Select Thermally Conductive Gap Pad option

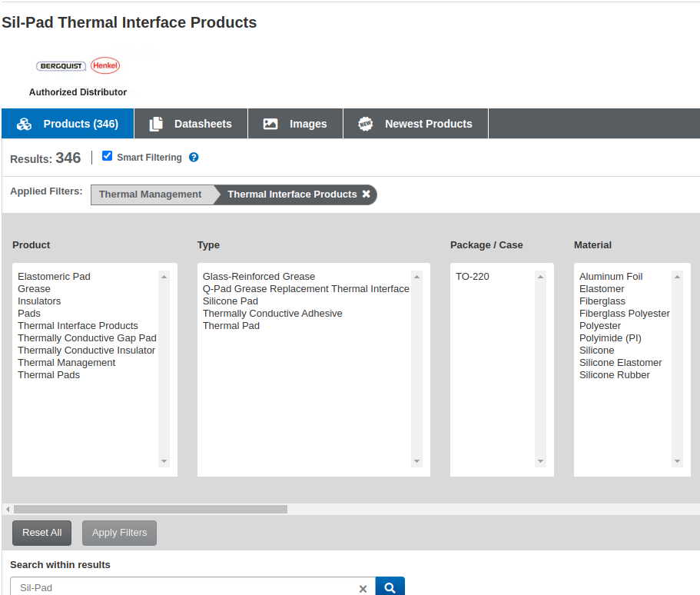pos(87,338)
